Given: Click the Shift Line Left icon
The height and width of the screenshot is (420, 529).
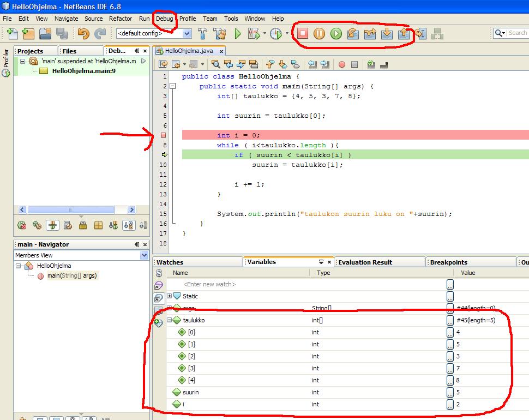Looking at the screenshot, I should [312, 64].
